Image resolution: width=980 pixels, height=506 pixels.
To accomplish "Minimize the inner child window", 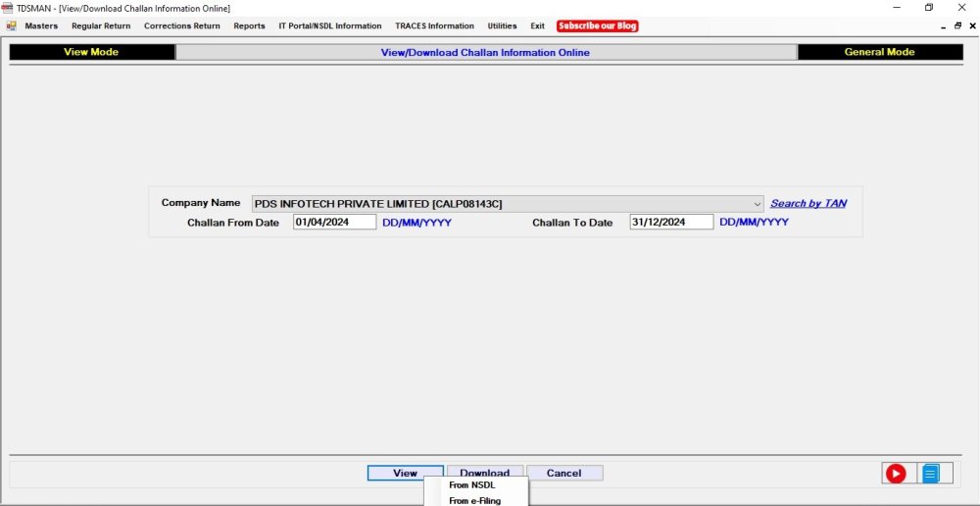I will [944, 26].
